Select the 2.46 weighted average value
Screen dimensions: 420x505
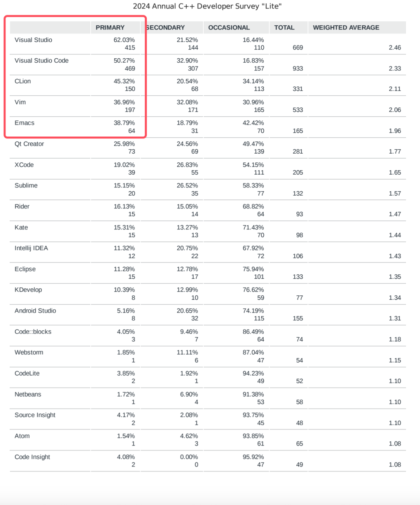[395, 47]
